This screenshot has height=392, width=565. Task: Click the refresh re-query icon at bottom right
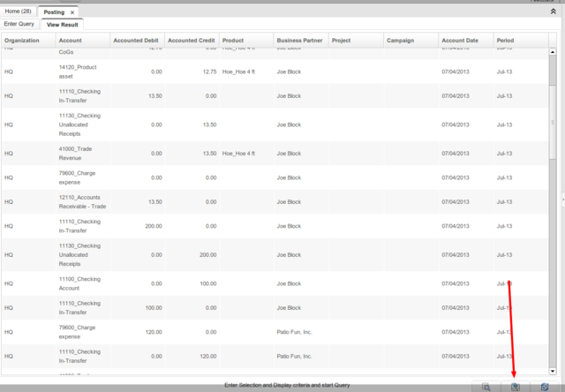pos(546,387)
